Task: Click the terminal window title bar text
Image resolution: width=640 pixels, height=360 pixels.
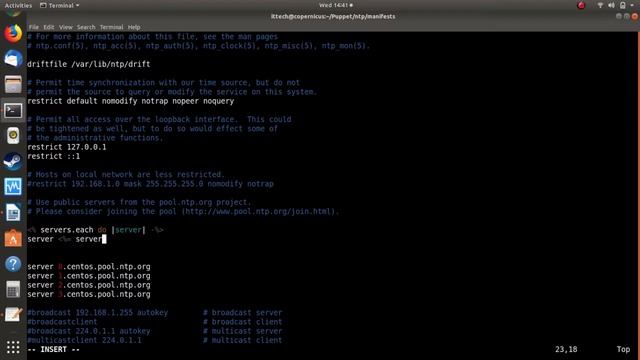Action: coord(333,16)
